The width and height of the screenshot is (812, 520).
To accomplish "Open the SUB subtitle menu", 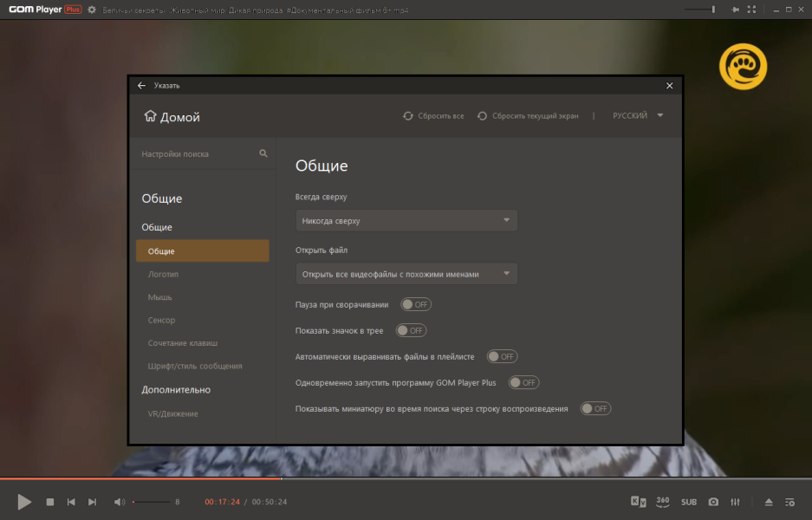I will (x=689, y=502).
